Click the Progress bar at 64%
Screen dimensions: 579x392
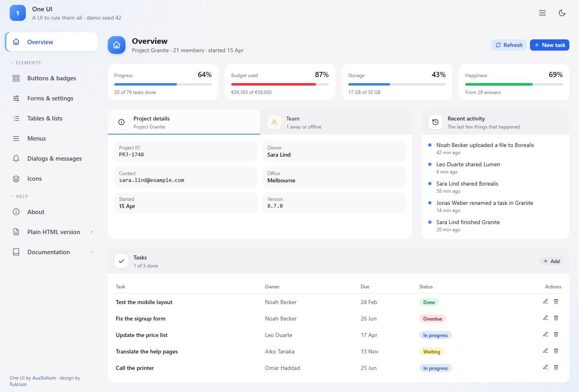coord(163,84)
